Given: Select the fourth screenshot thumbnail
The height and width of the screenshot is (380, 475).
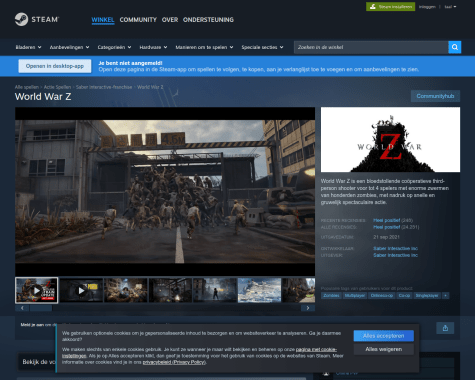Looking at the screenshot, I should tap(170, 290).
